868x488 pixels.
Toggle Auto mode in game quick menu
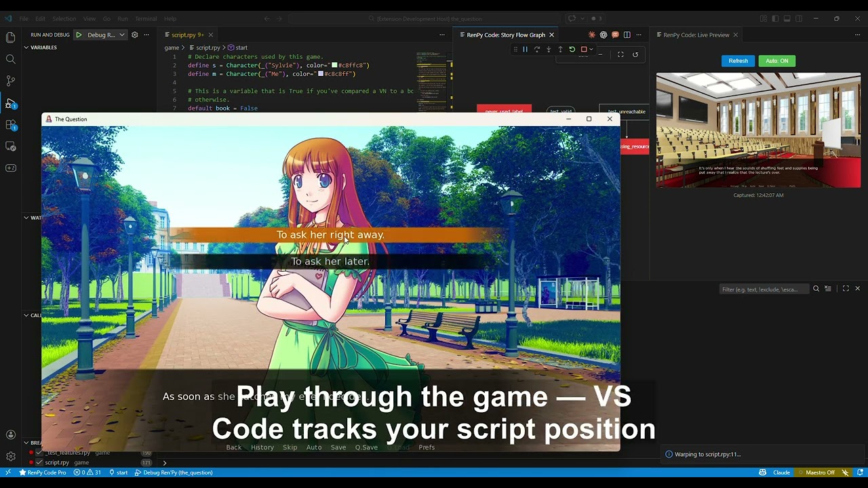(x=314, y=447)
